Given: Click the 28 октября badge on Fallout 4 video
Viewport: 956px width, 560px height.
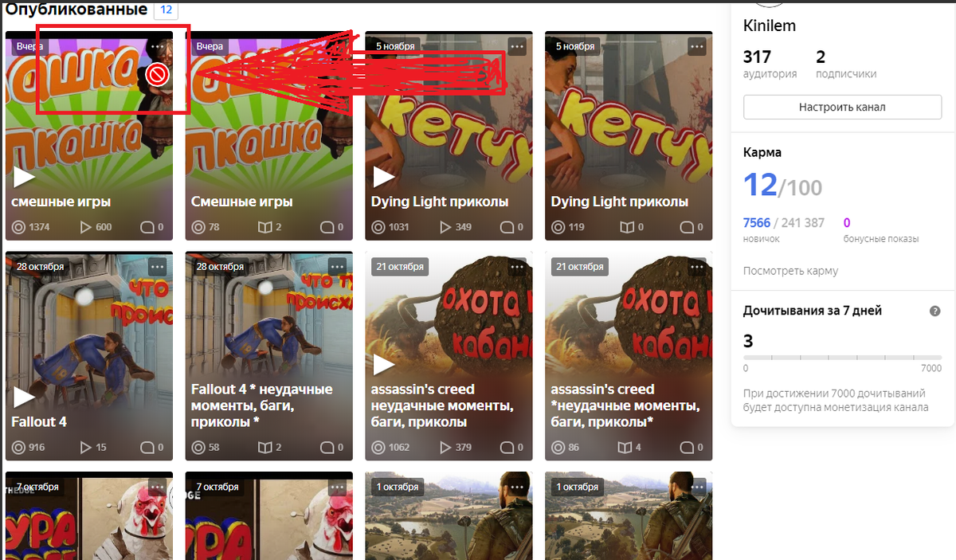Looking at the screenshot, I should 40,266.
